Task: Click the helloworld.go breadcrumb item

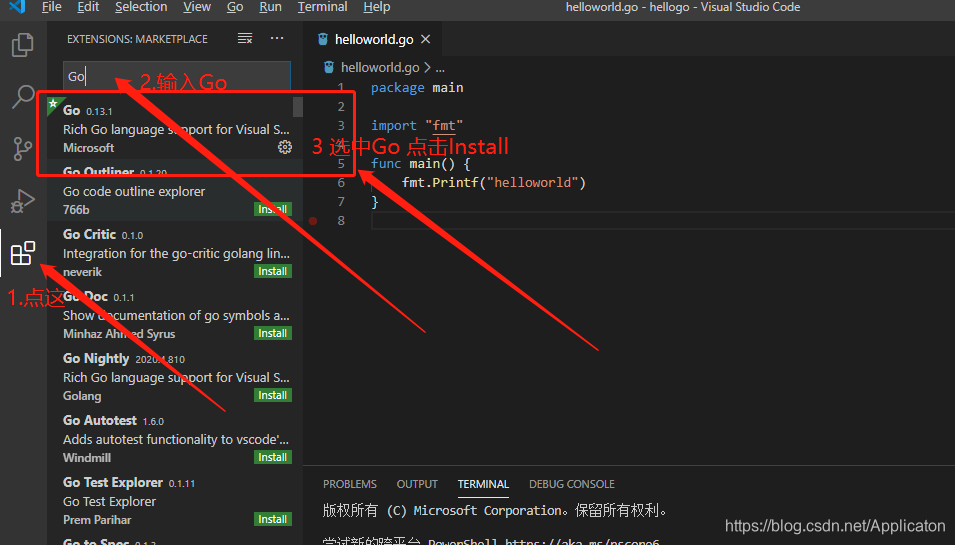Action: pos(380,68)
